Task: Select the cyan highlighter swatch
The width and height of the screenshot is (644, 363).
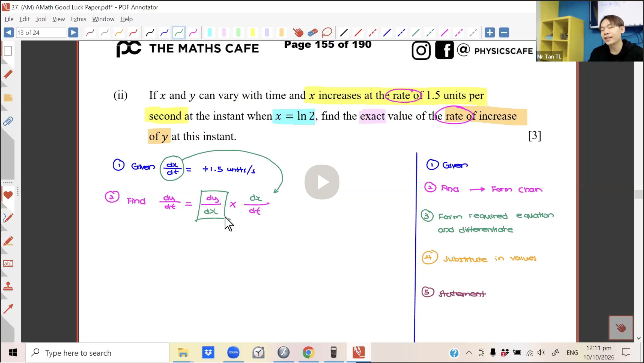Action: [210, 32]
